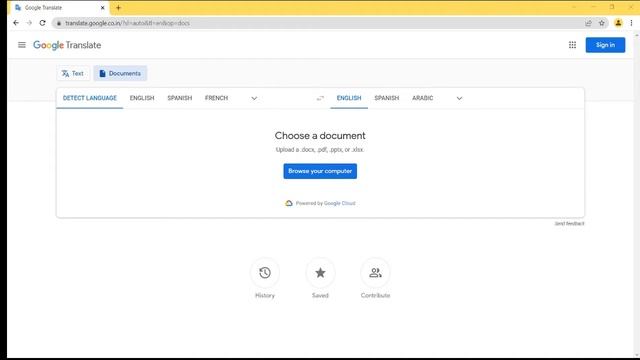Go forward in the browser
The width and height of the screenshot is (640, 360).
coord(29,23)
